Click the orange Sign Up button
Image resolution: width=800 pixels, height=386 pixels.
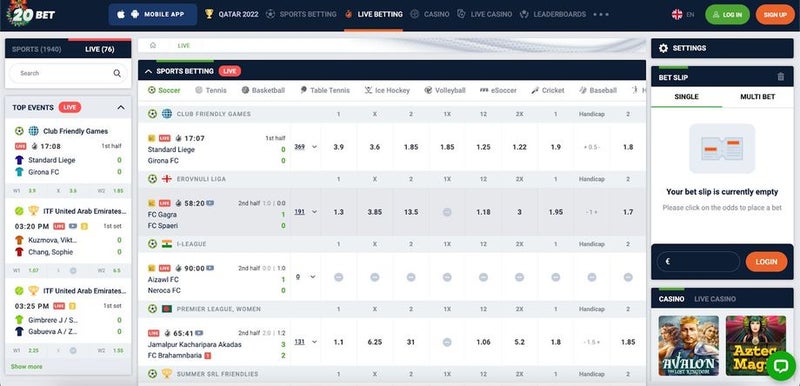click(775, 15)
